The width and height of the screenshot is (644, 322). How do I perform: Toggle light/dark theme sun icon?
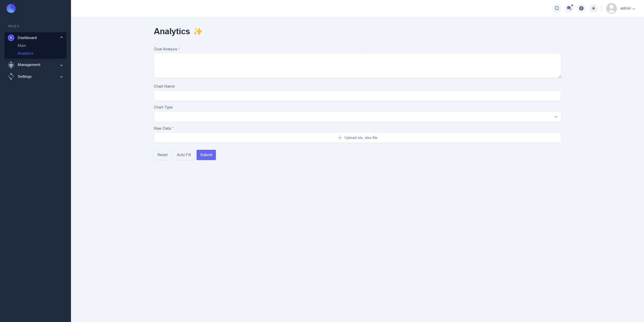pyautogui.click(x=593, y=8)
